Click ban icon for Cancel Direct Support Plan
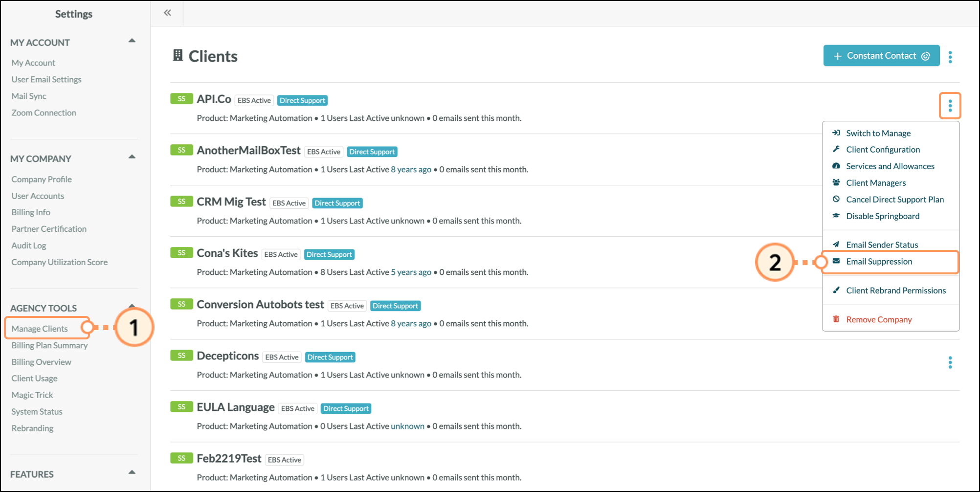This screenshot has width=980, height=492. pyautogui.click(x=836, y=199)
